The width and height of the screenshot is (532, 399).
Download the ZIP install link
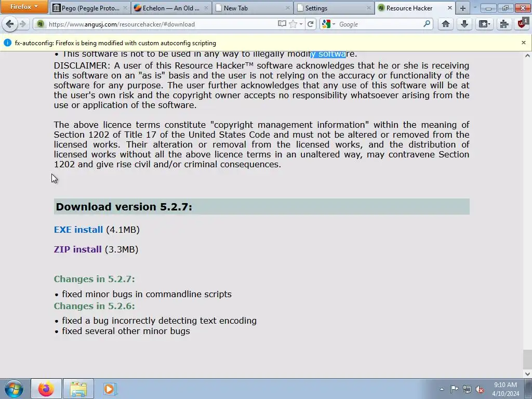click(78, 249)
